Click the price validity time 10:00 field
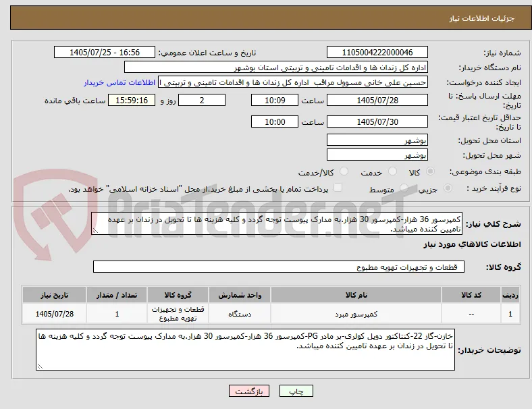This screenshot has width=532, height=409. [x=275, y=121]
